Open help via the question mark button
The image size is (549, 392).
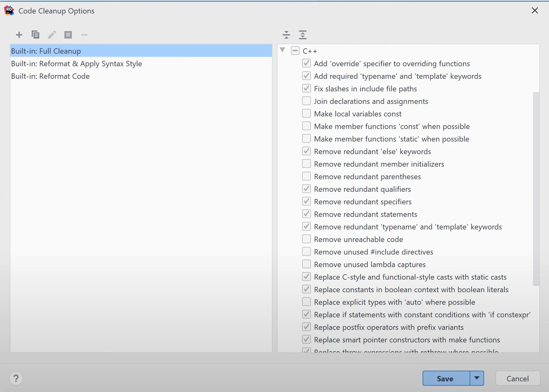[x=16, y=379]
